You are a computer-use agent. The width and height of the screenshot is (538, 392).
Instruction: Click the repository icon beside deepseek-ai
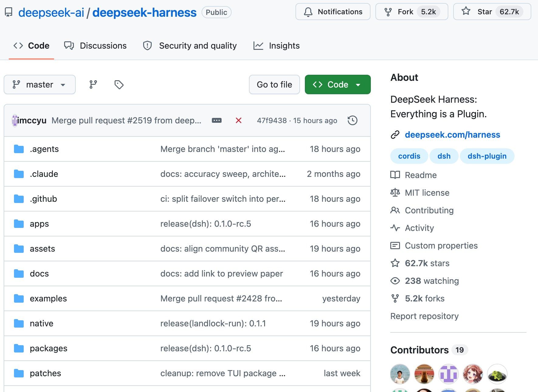coord(9,12)
